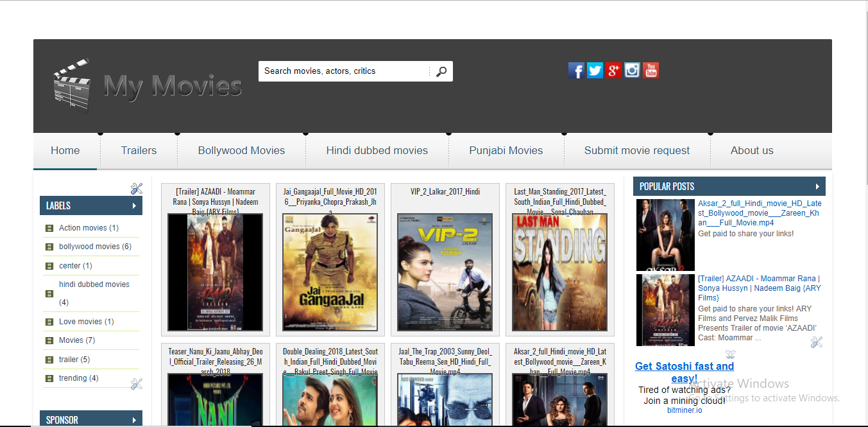
Task: Filter by trailer label
Action: [x=74, y=360]
